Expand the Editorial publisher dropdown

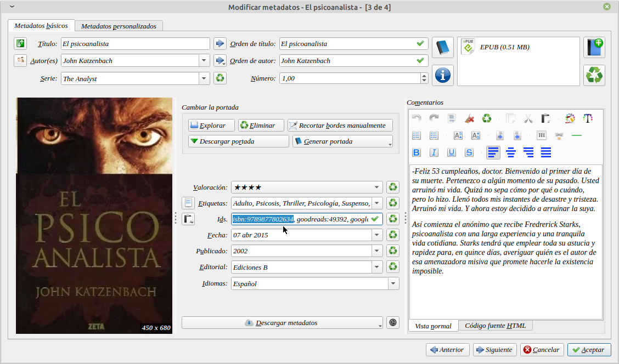[377, 268]
